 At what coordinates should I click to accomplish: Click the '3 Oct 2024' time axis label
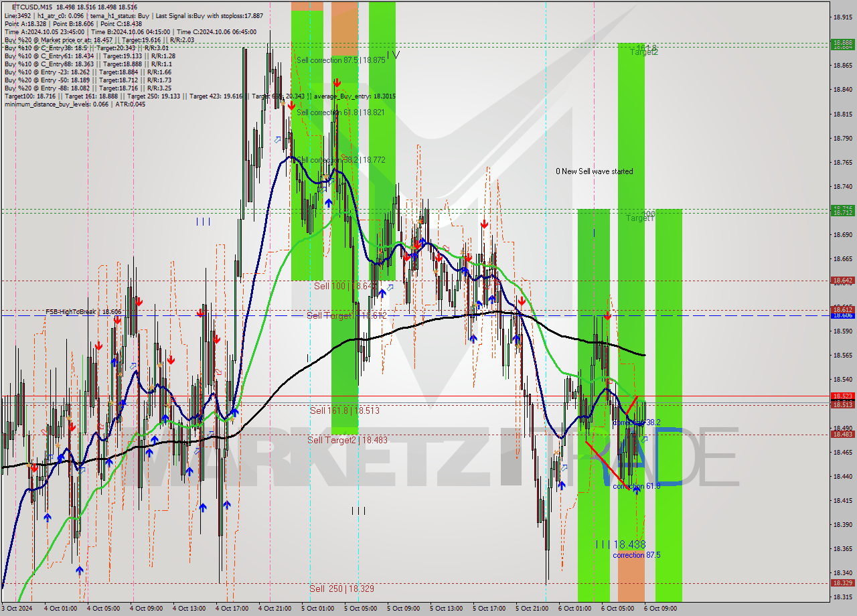(16, 609)
